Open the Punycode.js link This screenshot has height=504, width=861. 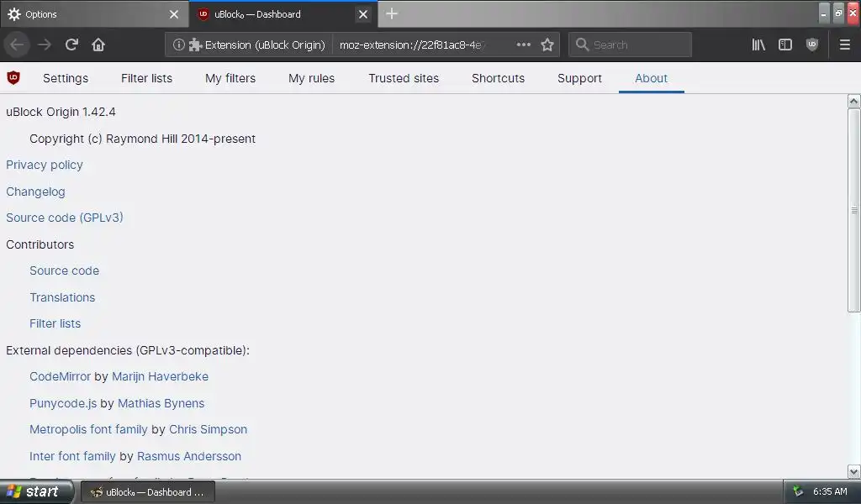tap(63, 403)
